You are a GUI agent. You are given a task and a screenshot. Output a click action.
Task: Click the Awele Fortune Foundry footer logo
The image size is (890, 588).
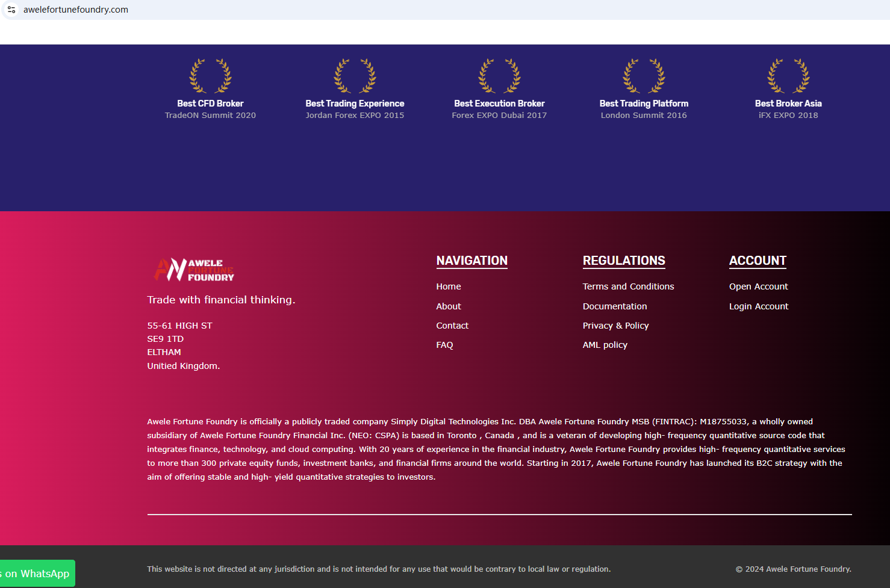click(x=194, y=270)
